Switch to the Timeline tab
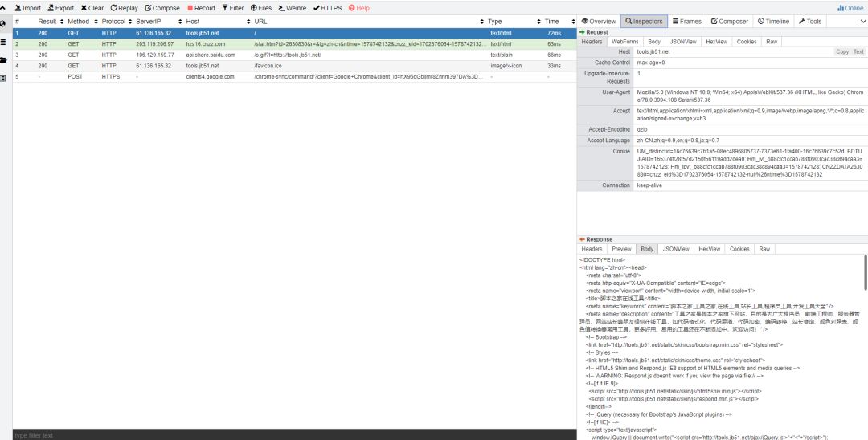 [773, 21]
